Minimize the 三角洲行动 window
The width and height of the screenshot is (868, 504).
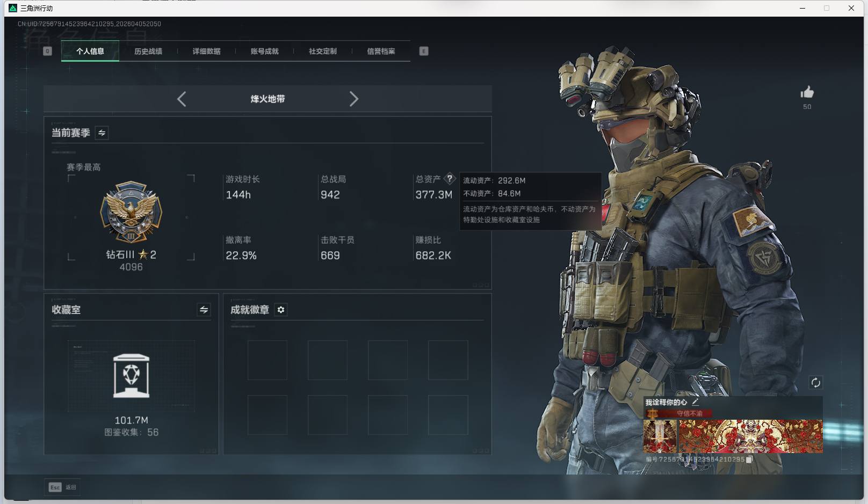click(x=802, y=8)
